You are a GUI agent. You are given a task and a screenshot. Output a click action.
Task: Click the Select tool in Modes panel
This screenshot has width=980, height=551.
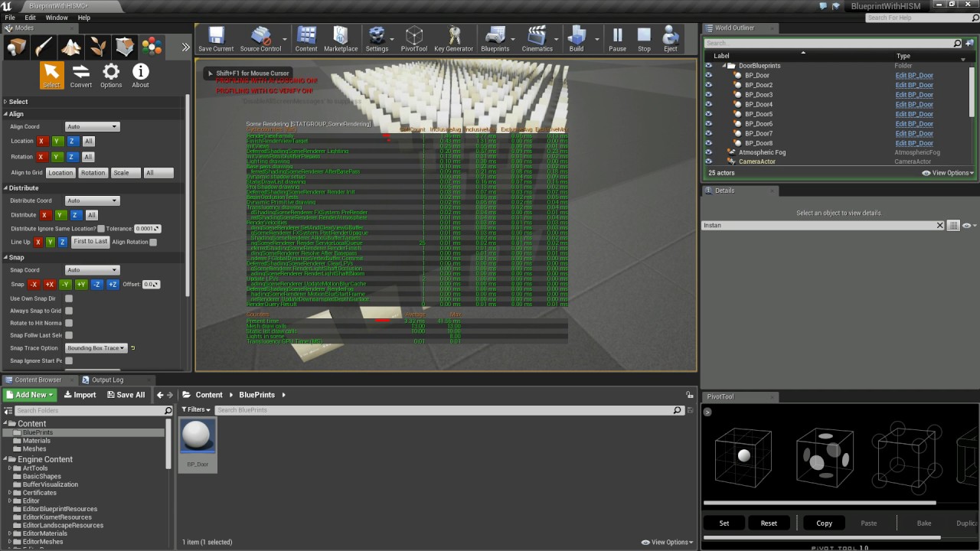click(51, 76)
